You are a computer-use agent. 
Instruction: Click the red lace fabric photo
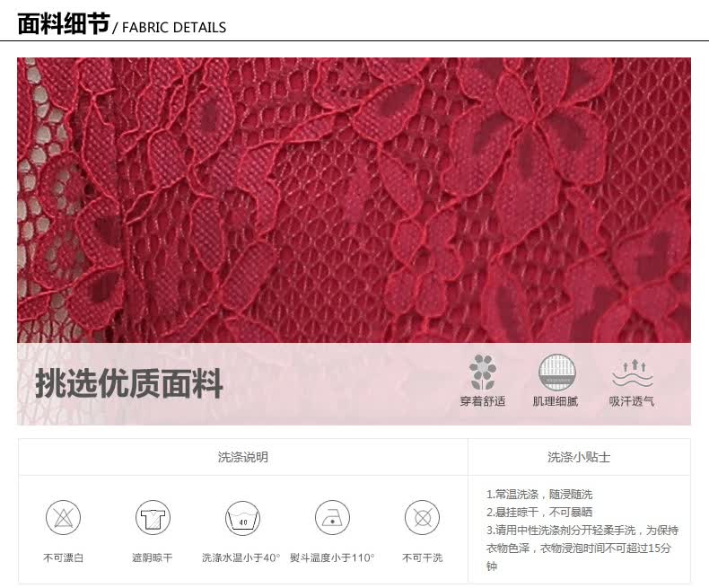(x=354, y=200)
